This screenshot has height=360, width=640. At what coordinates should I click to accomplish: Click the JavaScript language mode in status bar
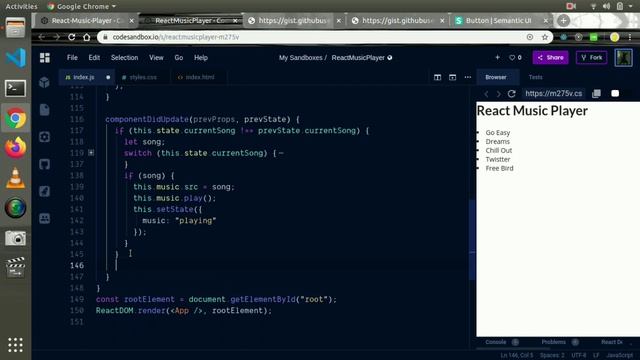point(620,356)
